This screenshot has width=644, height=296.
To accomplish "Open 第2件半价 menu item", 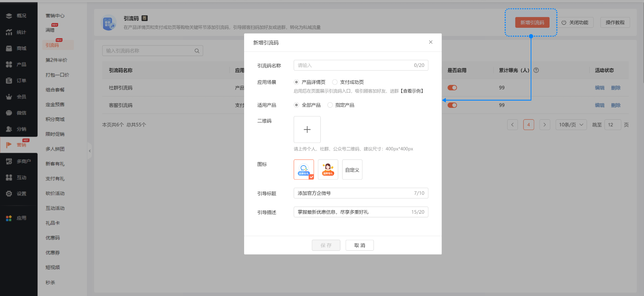I will click(x=56, y=60).
